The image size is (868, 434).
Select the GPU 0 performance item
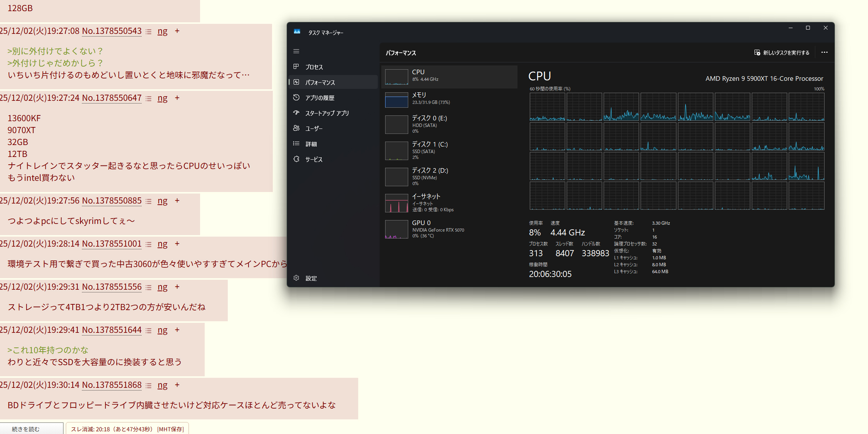[x=449, y=229]
